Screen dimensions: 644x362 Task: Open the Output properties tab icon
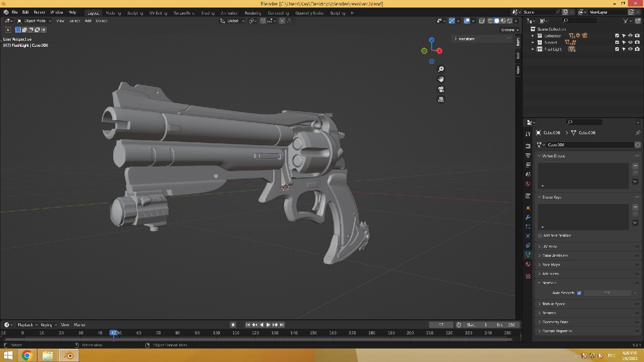click(x=528, y=155)
